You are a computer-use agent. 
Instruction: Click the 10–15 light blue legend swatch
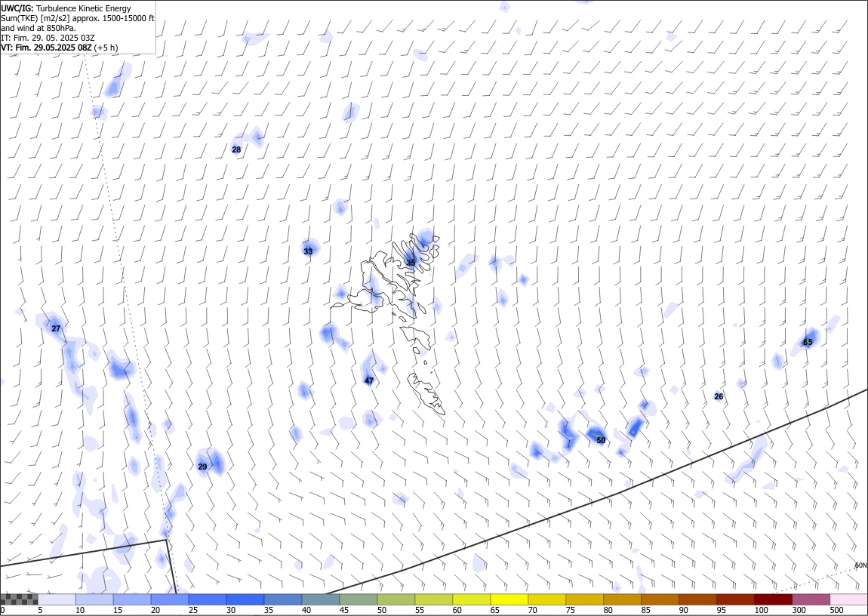click(94, 599)
